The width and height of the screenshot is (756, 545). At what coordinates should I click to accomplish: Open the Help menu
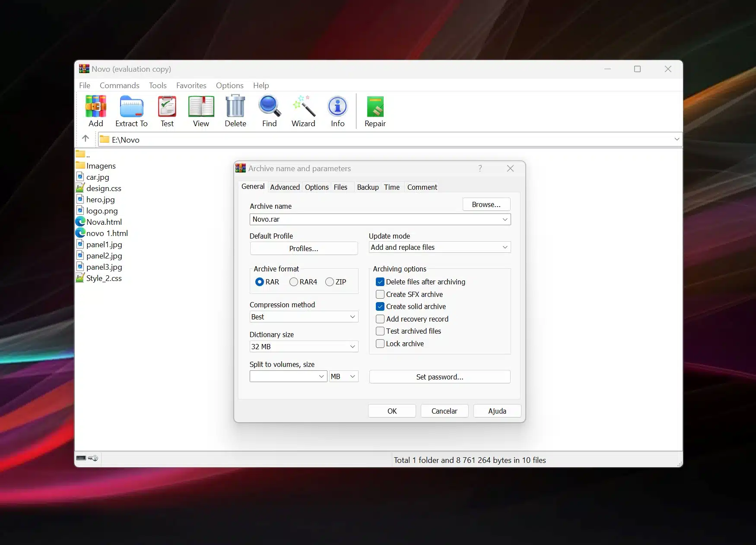pos(261,85)
